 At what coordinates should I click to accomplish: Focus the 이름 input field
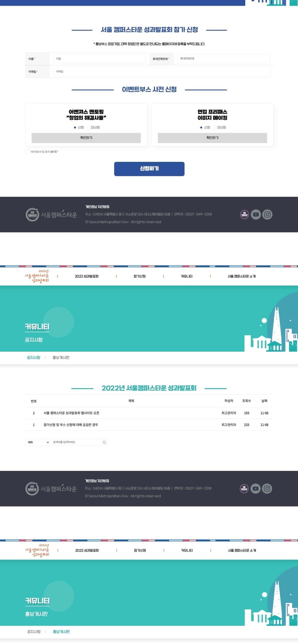click(x=100, y=59)
